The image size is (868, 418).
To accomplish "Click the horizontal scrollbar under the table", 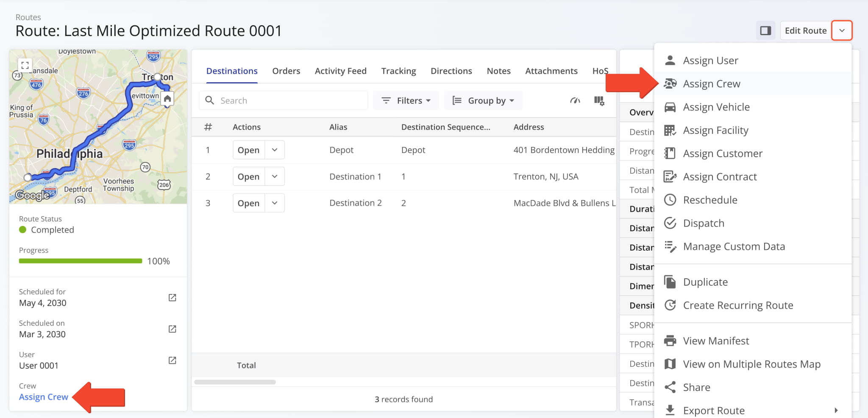I will click(x=235, y=382).
